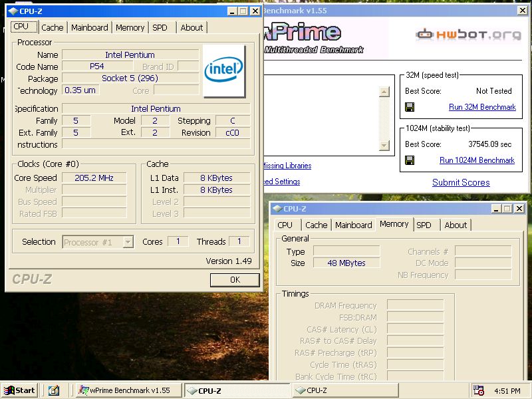Screen dimensions: 532x399
Task: Minimize the front CPU-Z window
Action: coord(232,11)
